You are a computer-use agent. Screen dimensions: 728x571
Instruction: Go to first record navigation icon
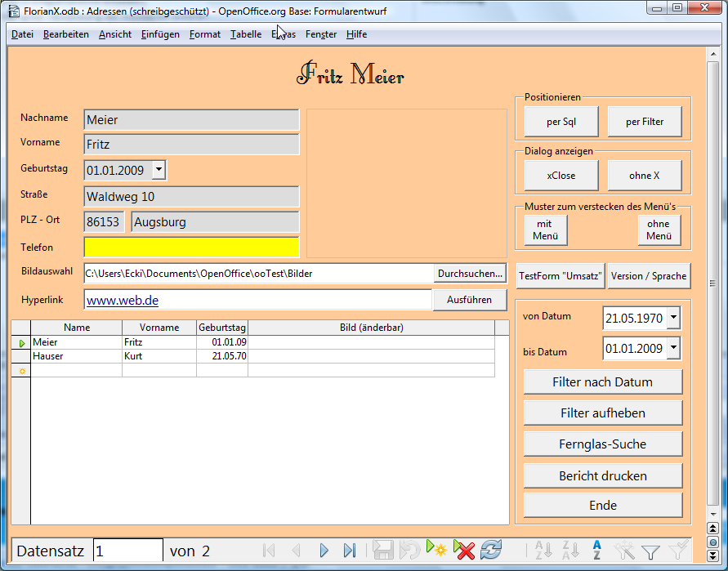[x=269, y=551]
